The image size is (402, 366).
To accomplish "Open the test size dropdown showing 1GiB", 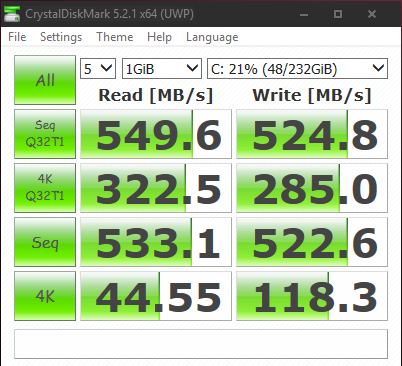I will [162, 69].
